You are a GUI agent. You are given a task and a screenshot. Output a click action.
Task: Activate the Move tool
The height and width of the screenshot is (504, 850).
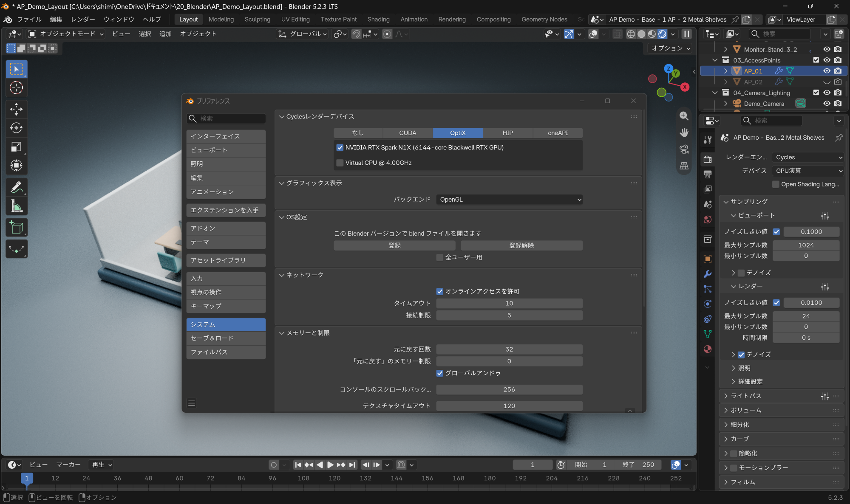(17, 109)
